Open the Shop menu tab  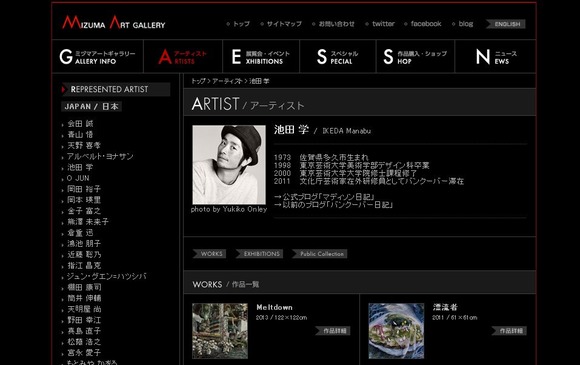[415, 57]
